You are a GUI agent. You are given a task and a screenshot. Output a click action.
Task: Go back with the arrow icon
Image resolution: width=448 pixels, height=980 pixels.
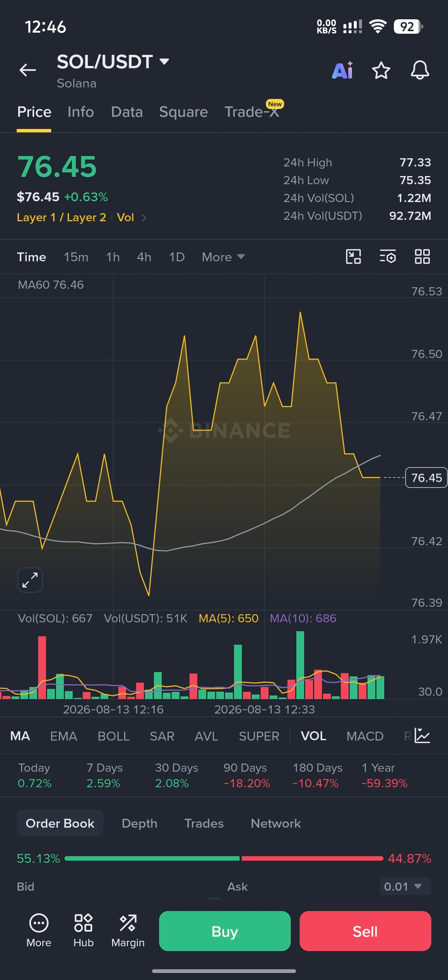(x=28, y=70)
